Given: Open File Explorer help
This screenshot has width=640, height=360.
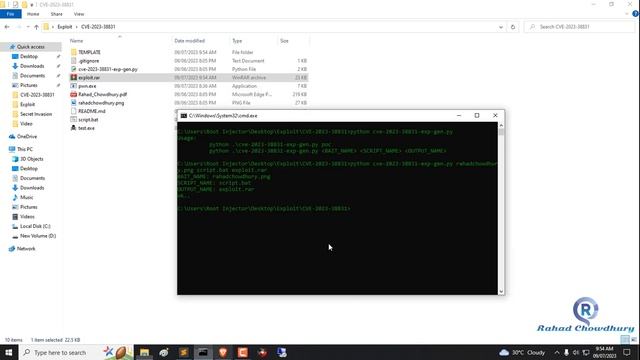Looking at the screenshot, I should 635,14.
